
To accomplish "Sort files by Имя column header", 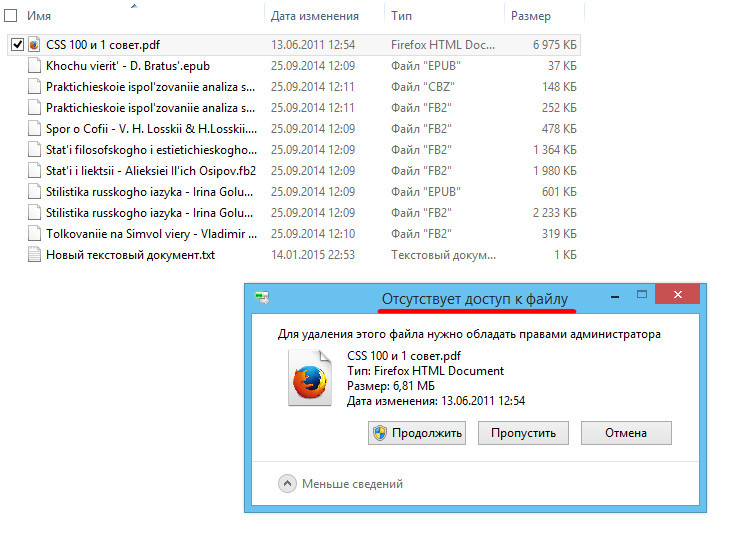I will click(x=39, y=16).
